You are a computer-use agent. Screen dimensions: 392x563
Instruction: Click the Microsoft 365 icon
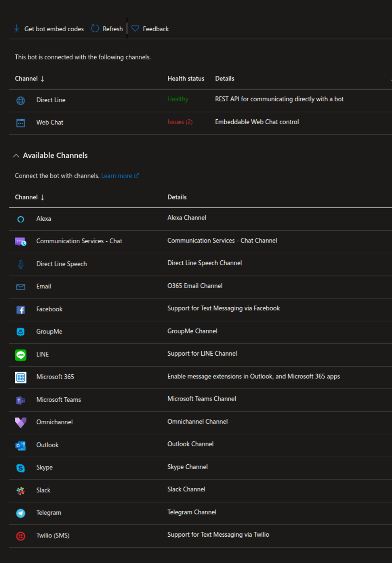pos(21,377)
